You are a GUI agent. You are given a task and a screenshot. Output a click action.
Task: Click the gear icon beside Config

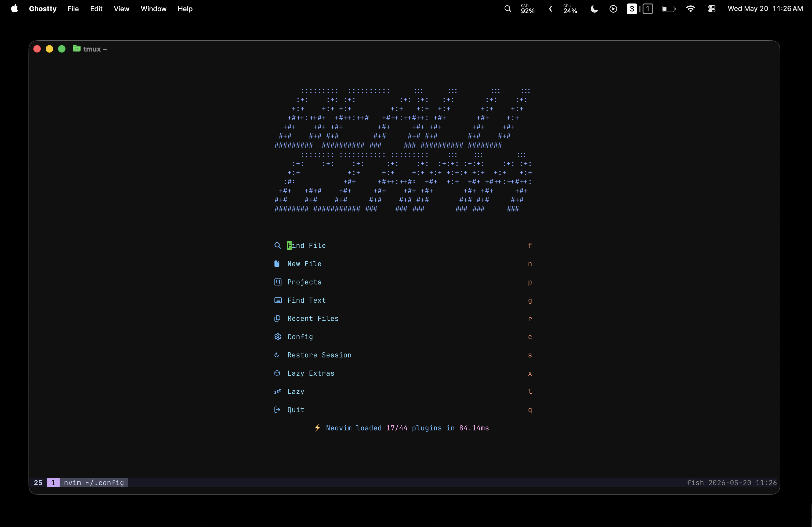(278, 337)
